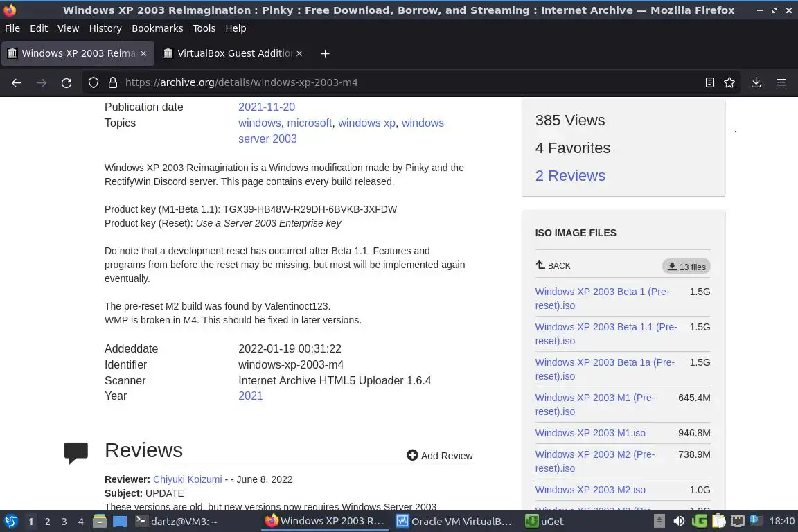Close the Windows XP 2003 Reimagination tab
Screen dimensions: 798x532
click(143, 53)
